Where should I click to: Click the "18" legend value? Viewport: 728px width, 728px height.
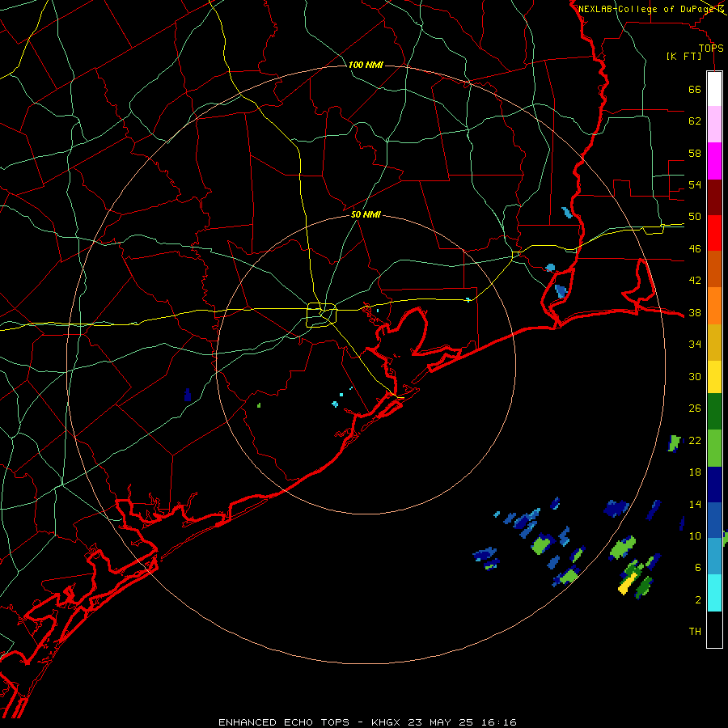(695, 472)
